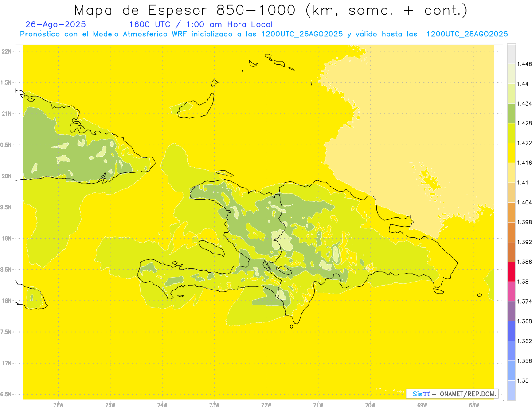The height and width of the screenshot is (411, 532).
Task: Click the "70W" longitude axis label
Action: click(370, 405)
